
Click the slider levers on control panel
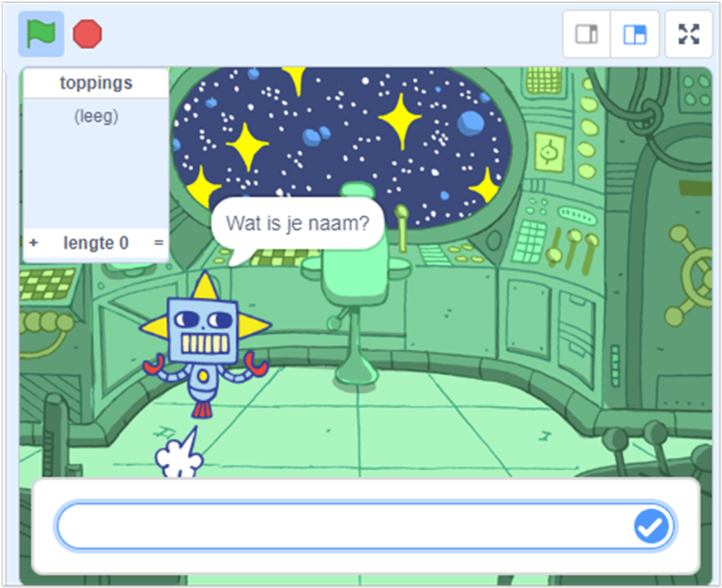pyautogui.click(x=573, y=250)
